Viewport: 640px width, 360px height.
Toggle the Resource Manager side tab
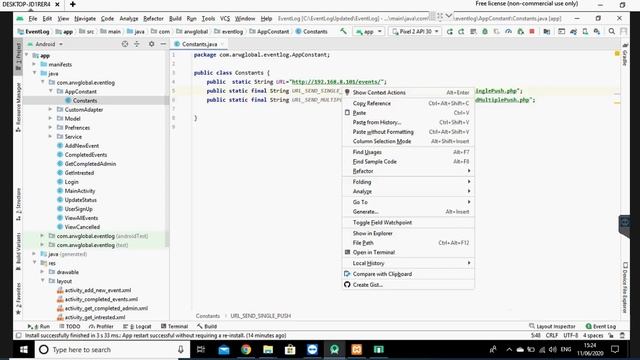click(18, 107)
